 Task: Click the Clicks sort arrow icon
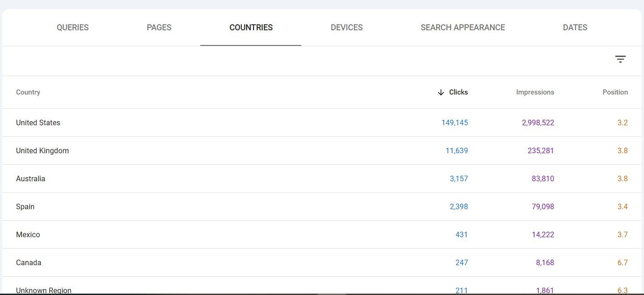pyautogui.click(x=441, y=92)
